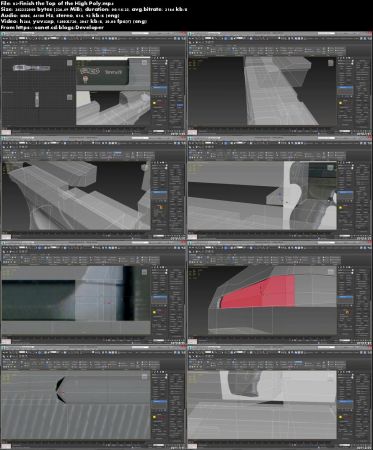Open the seventh frame with the black notch gap

93,397
